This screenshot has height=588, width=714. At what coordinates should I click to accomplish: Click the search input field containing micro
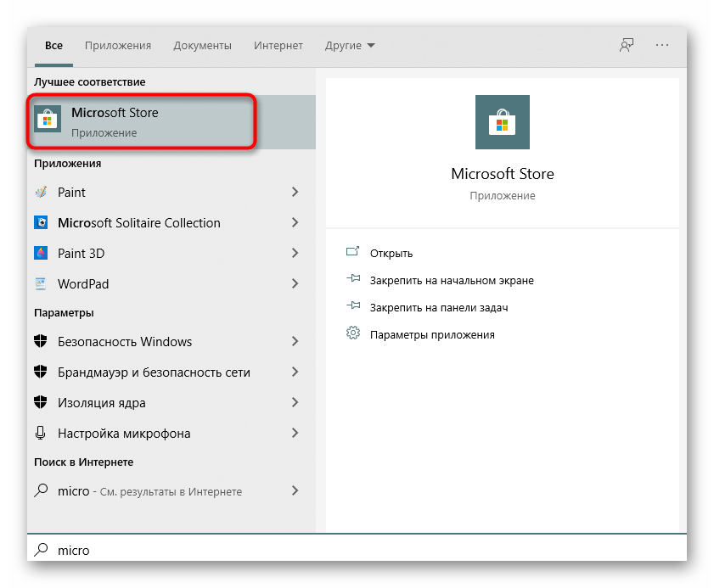point(357,548)
